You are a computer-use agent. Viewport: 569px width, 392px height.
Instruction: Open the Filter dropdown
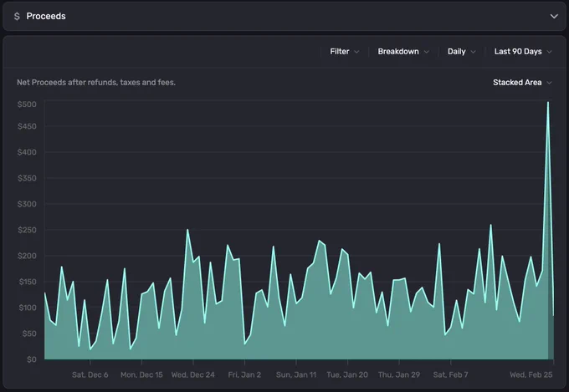click(345, 52)
